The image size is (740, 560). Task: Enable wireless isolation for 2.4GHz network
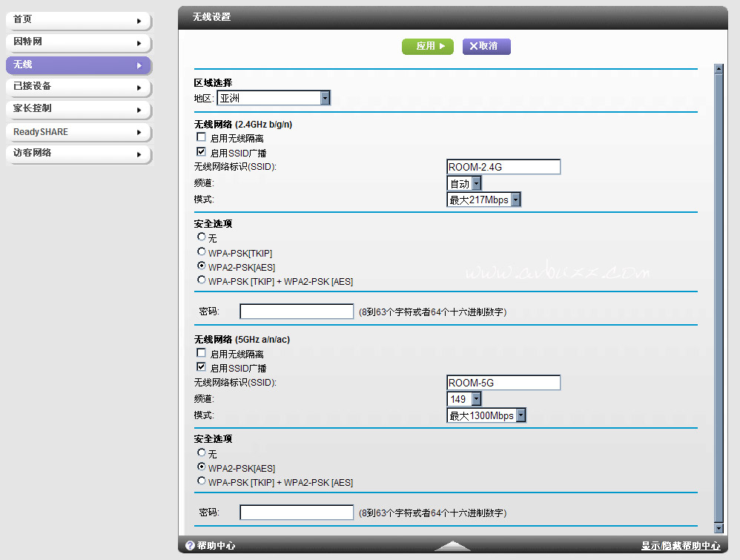(201, 137)
